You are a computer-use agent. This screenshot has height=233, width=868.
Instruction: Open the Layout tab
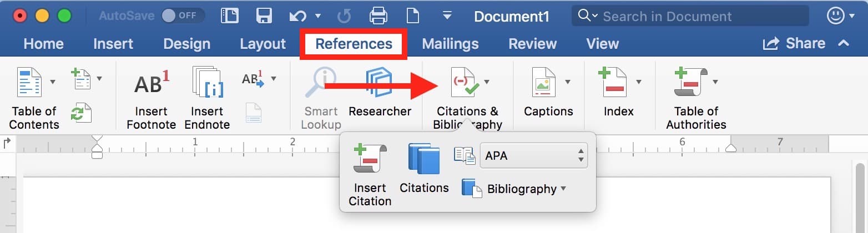(x=263, y=44)
